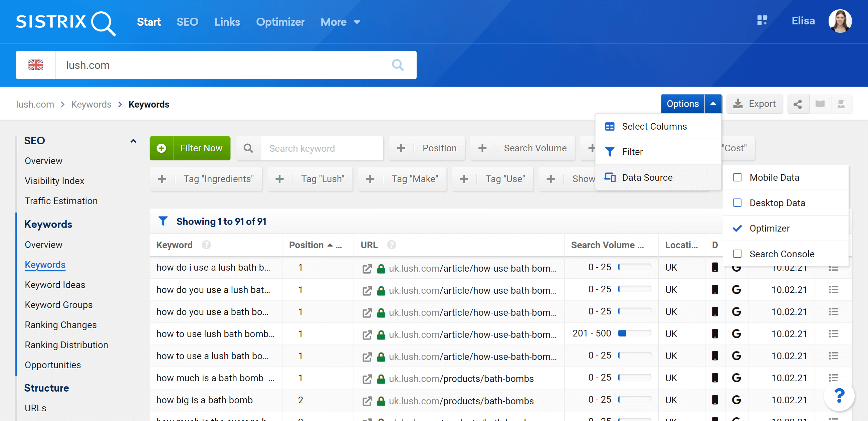Click the plus icon for Position filter
Screen dimensions: 868x421
401,148
